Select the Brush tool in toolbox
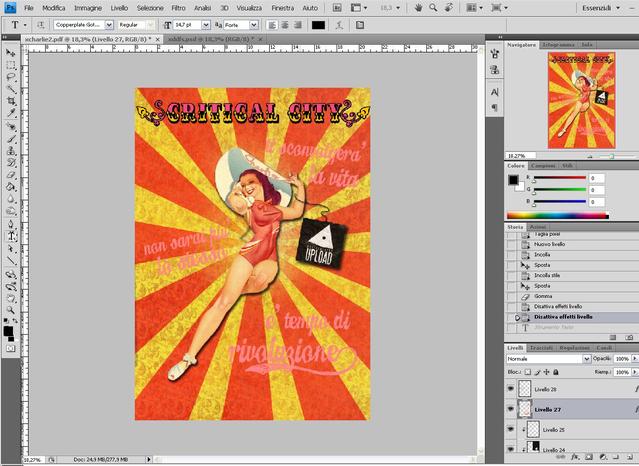 point(11,139)
